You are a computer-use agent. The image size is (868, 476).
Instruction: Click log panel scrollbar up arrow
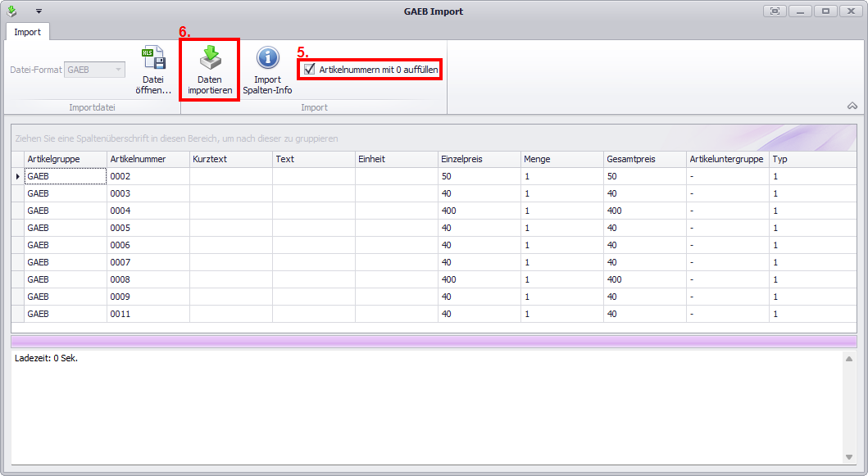point(849,360)
